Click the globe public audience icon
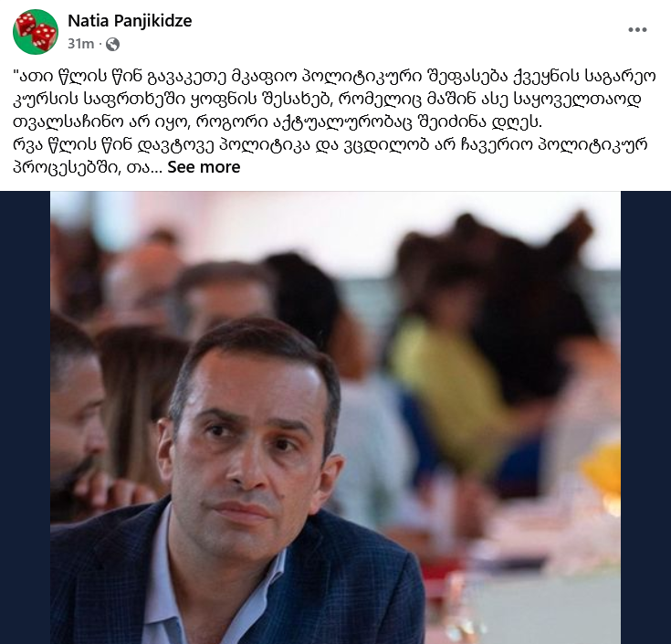The width and height of the screenshot is (671, 644). [112, 44]
